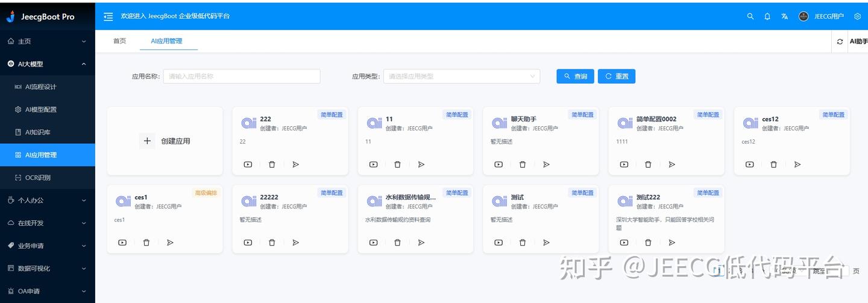Click the 重置 reset button
Viewport: 868px width, 303px height.
pos(617,76)
